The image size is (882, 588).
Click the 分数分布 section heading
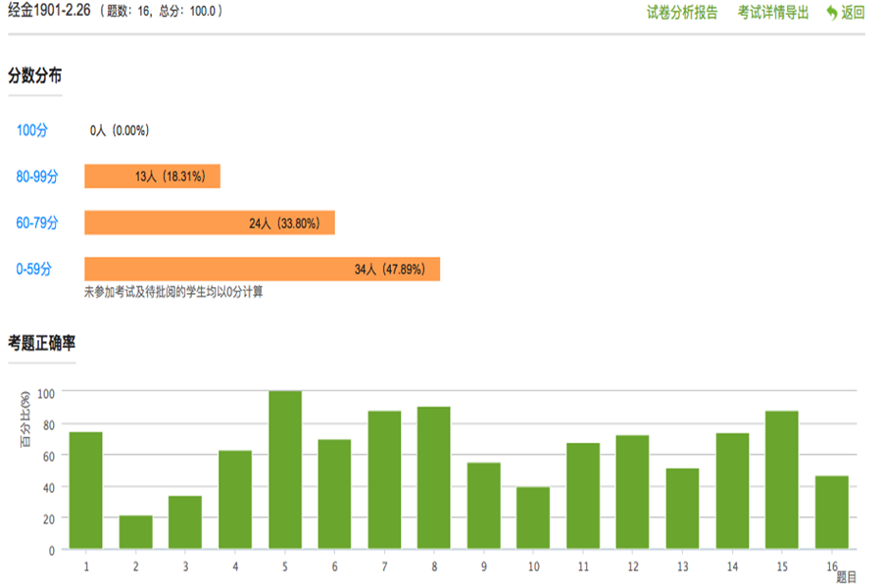[35, 75]
